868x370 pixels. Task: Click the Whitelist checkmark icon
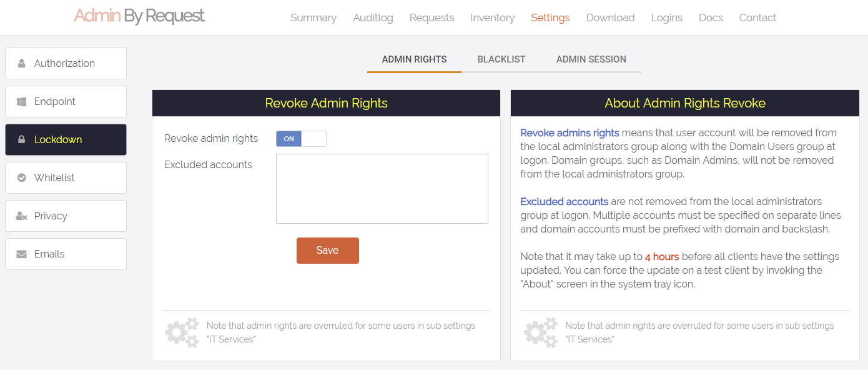coord(22,177)
